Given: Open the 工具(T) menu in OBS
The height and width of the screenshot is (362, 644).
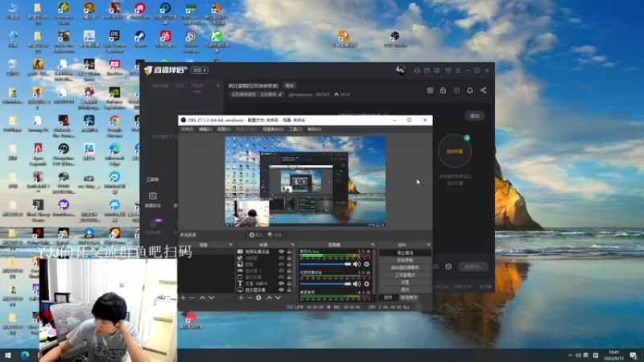Looking at the screenshot, I should pos(295,130).
